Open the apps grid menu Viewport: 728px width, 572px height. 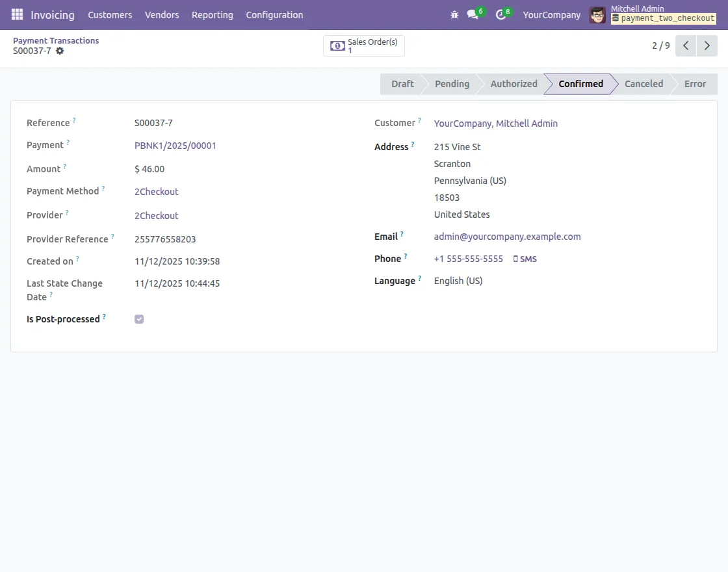(x=16, y=14)
